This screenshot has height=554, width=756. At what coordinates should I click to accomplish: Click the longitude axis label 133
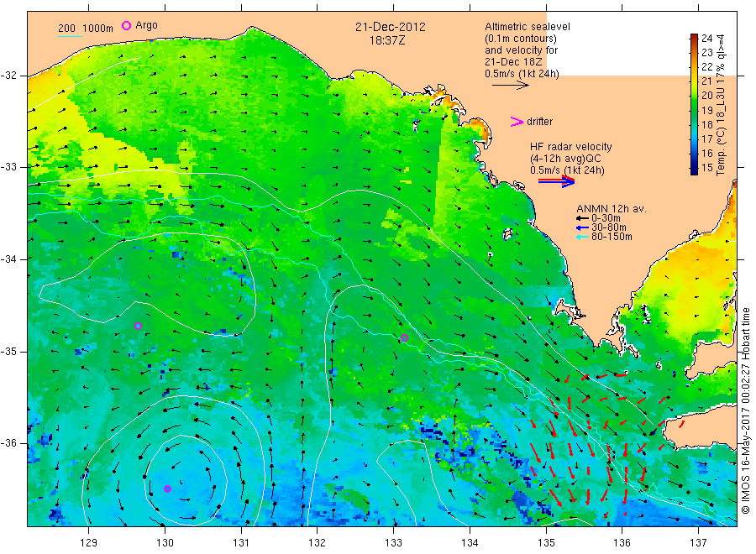click(393, 542)
